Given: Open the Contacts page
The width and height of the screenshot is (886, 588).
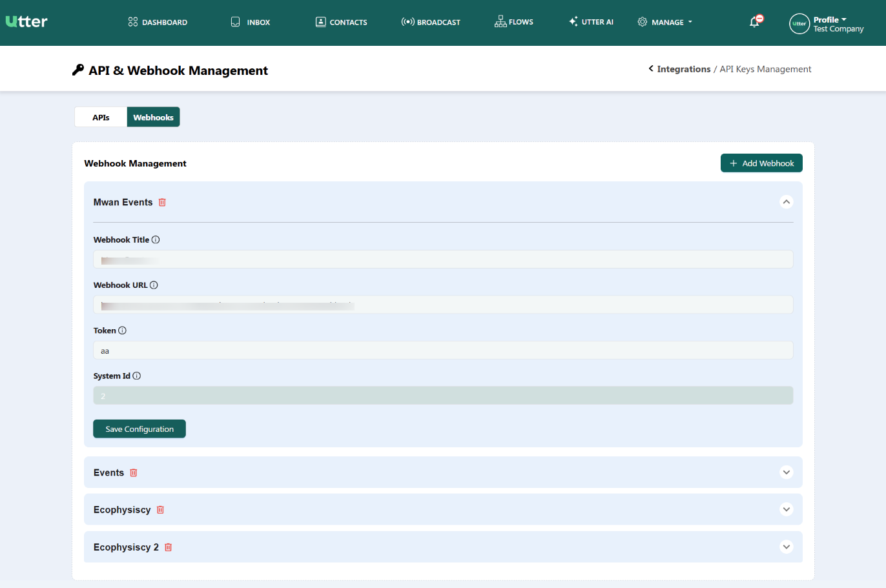Looking at the screenshot, I should (x=341, y=22).
